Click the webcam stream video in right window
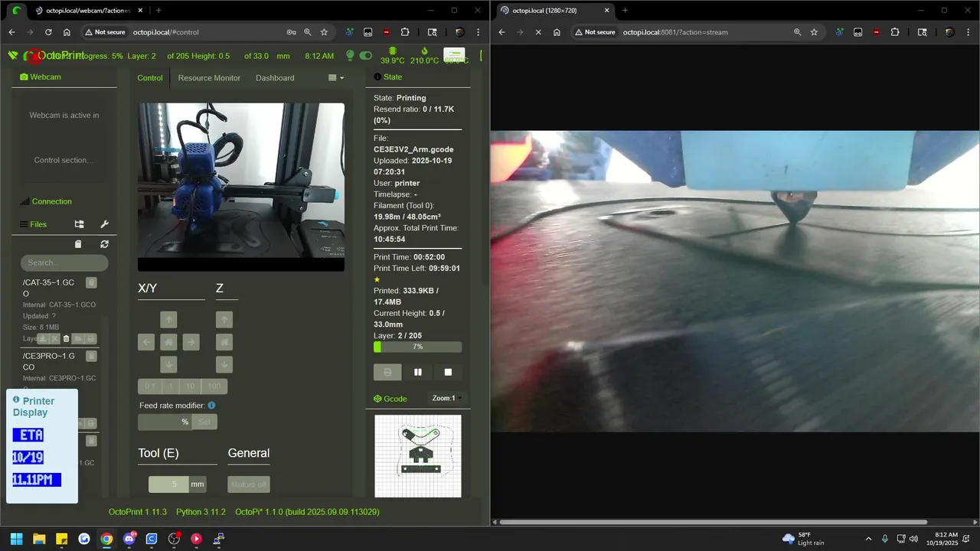This screenshot has height=551, width=980. point(735,281)
